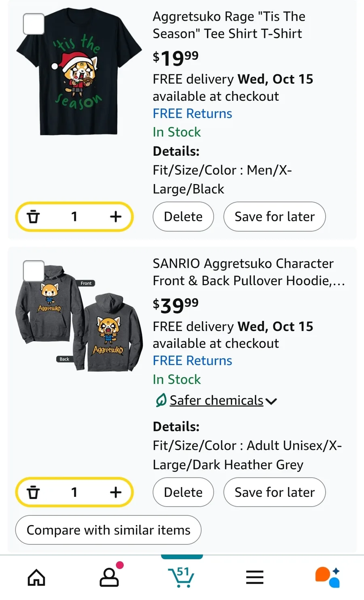Increase quantity of Aggretsuko tee with plus
364x600 pixels.
pos(116,217)
